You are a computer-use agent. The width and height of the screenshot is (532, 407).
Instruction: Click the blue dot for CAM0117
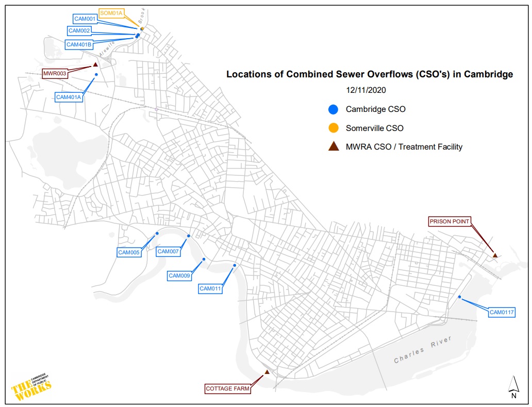[459, 297]
